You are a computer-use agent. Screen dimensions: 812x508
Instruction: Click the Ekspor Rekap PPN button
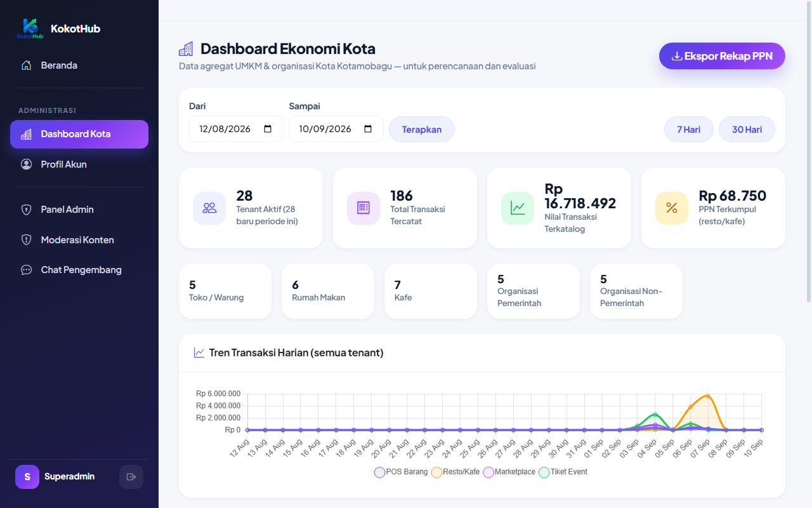pyautogui.click(x=722, y=56)
